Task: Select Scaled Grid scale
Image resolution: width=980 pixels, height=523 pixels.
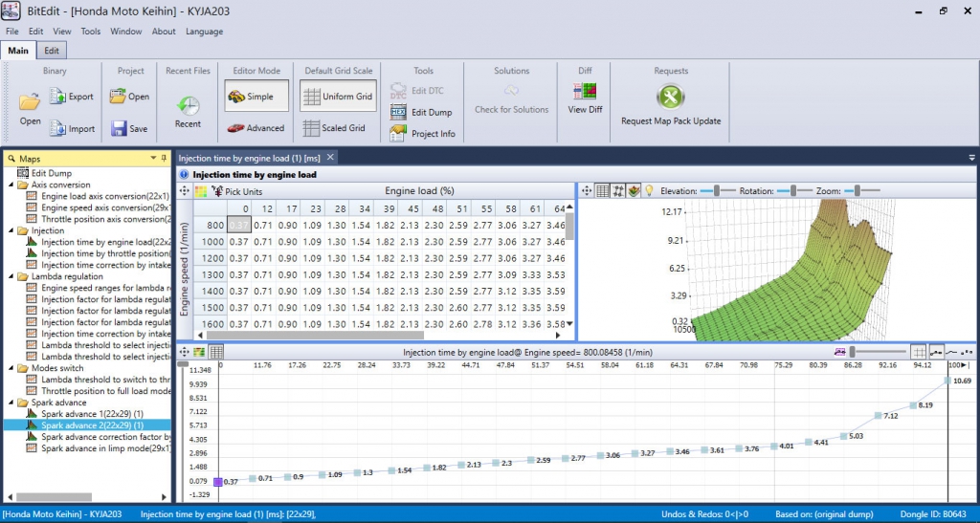Action: click(x=334, y=128)
